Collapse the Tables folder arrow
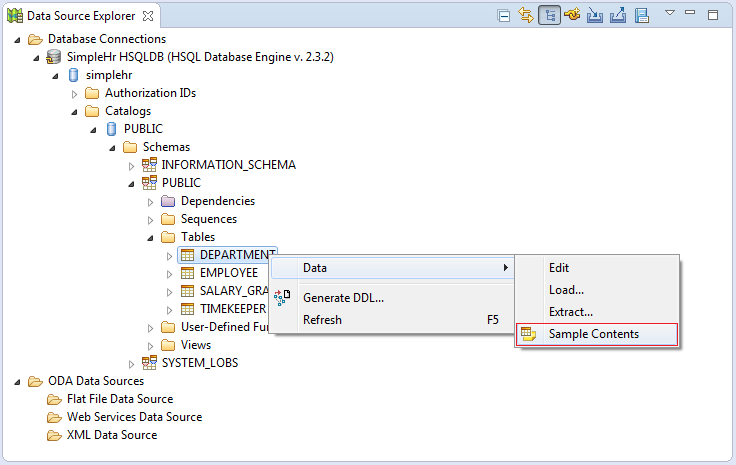 [150, 238]
